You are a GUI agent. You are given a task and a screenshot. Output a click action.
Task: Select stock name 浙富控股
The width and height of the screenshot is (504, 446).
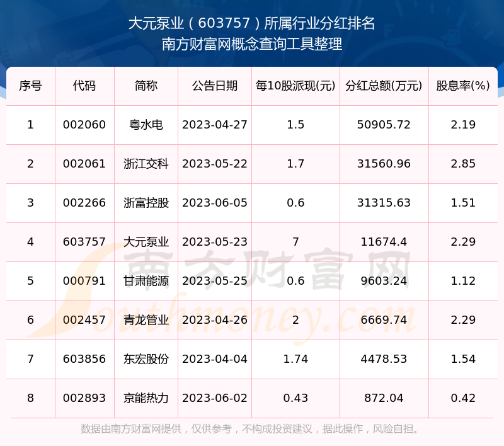pyautogui.click(x=146, y=203)
